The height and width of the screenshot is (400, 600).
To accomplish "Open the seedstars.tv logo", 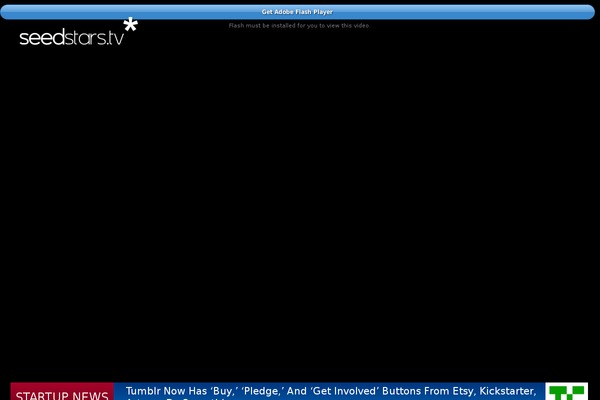I will (78, 32).
